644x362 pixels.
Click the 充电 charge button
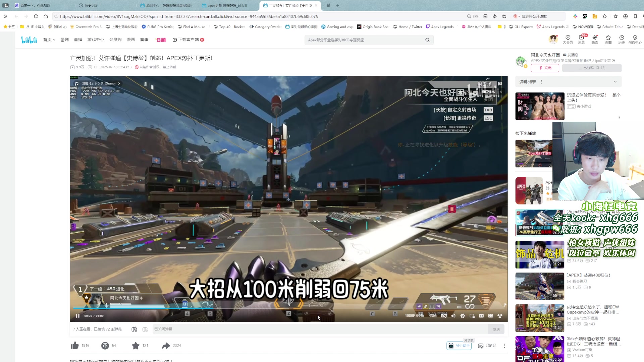[x=545, y=68]
